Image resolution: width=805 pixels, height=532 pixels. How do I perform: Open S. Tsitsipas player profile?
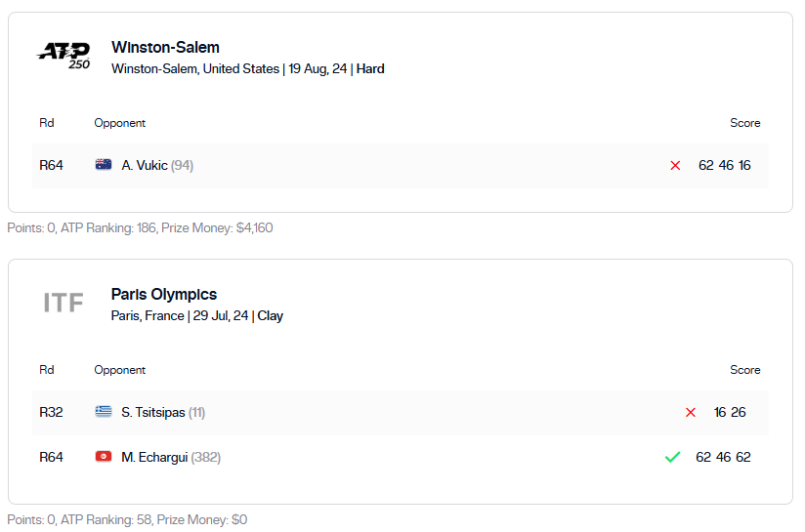(x=153, y=413)
